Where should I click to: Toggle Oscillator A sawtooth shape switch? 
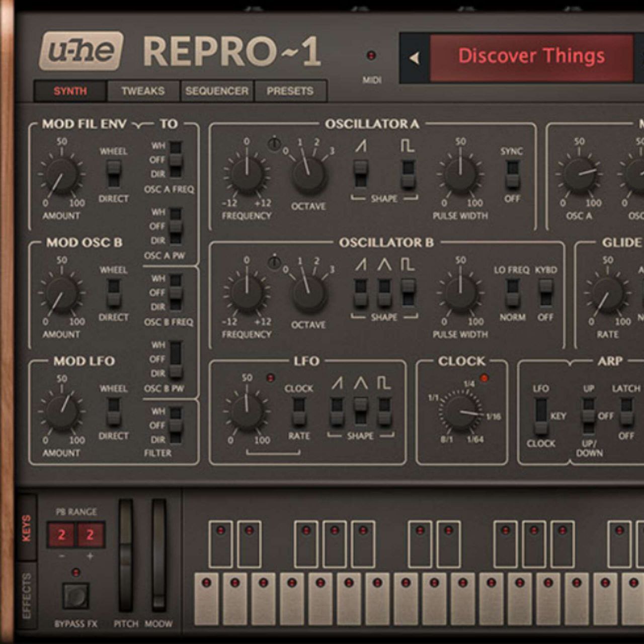[360, 174]
